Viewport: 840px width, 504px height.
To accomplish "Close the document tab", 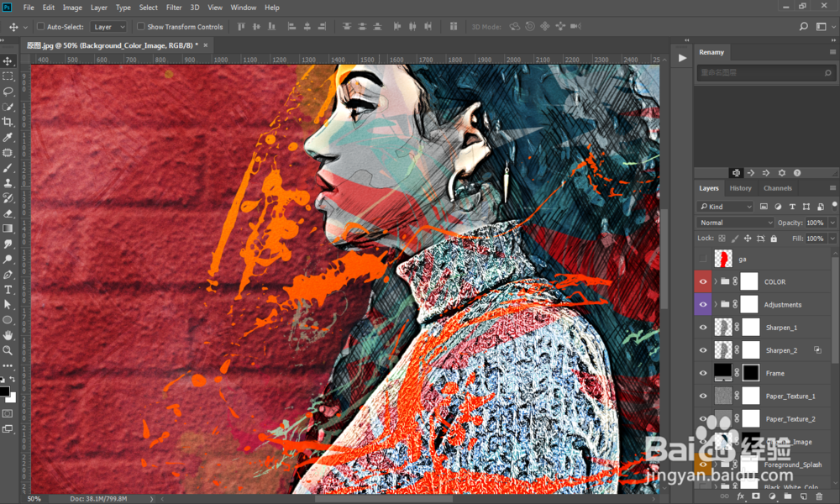I will tap(205, 45).
